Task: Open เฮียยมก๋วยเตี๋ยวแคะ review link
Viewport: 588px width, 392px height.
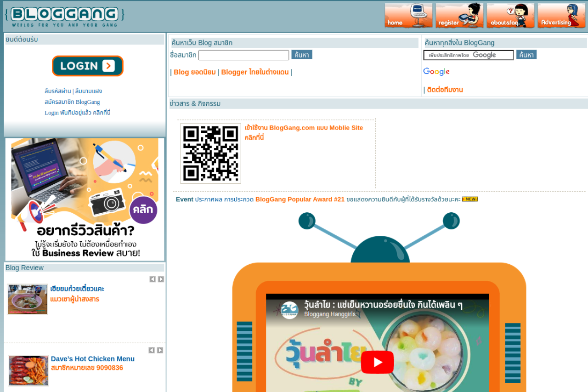Action: [x=77, y=289]
